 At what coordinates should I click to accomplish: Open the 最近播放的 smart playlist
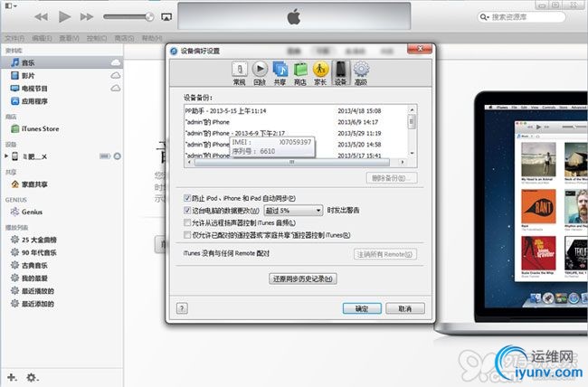click(x=62, y=290)
